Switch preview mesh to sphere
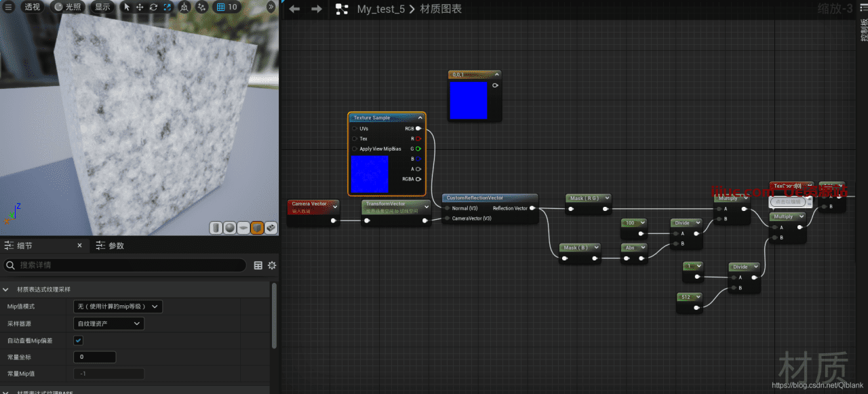This screenshot has height=394, width=868. (x=230, y=228)
